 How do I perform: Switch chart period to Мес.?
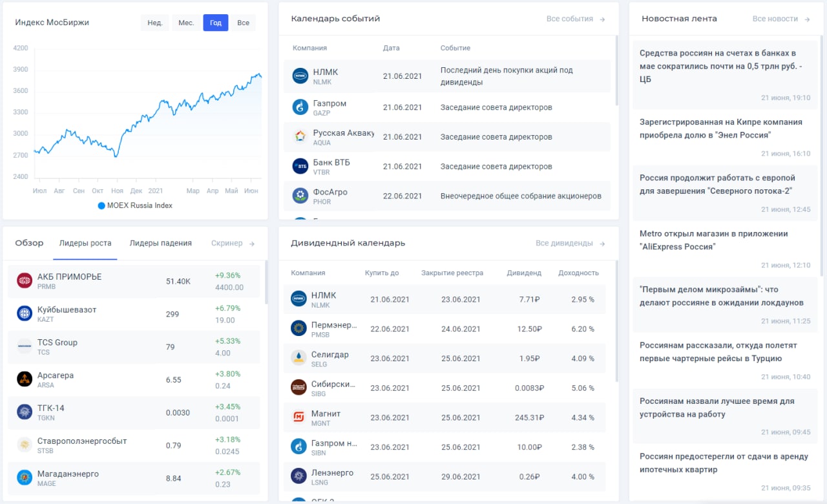tap(186, 23)
